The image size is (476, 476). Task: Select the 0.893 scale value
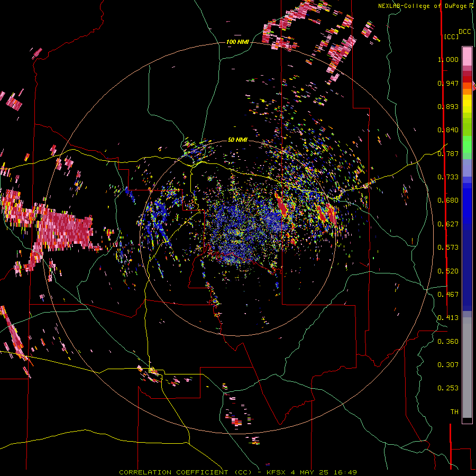pyautogui.click(x=448, y=106)
